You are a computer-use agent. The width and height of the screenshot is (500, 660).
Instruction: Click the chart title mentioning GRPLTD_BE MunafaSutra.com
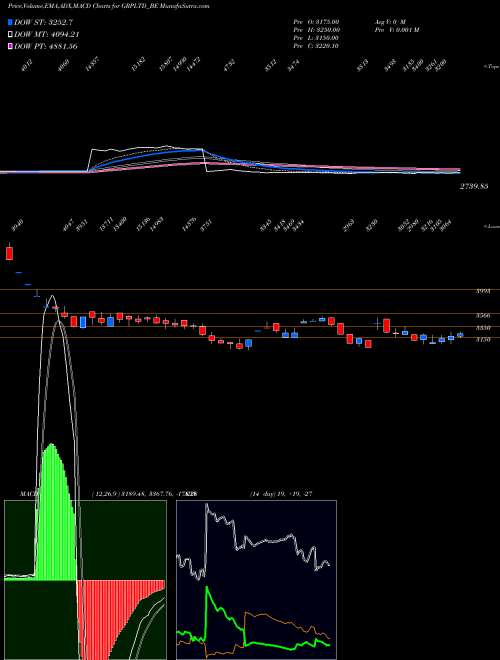(x=109, y=6)
